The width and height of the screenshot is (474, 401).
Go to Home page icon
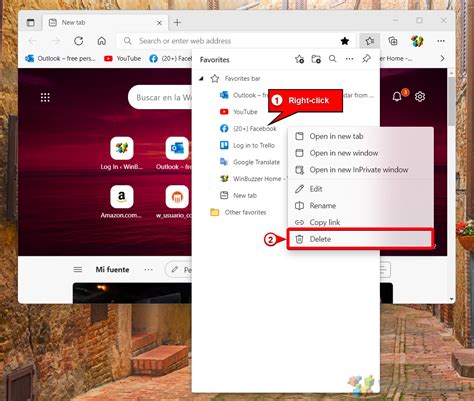tap(102, 41)
